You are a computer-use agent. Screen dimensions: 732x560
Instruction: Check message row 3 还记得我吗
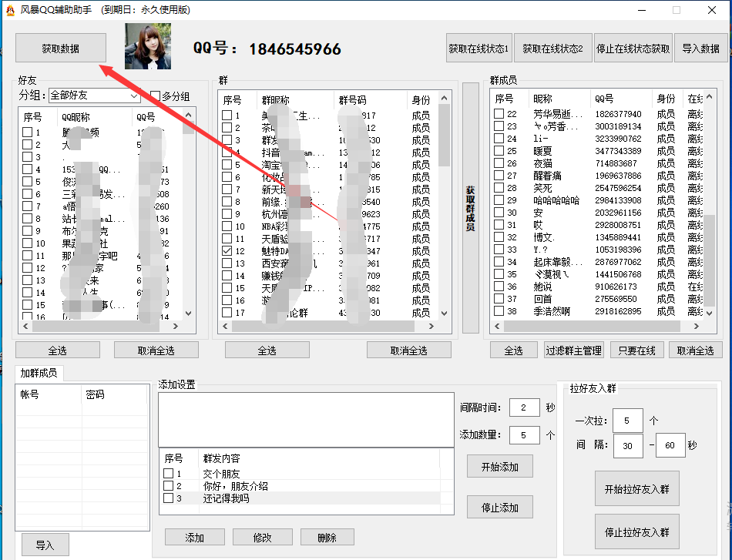pos(169,498)
